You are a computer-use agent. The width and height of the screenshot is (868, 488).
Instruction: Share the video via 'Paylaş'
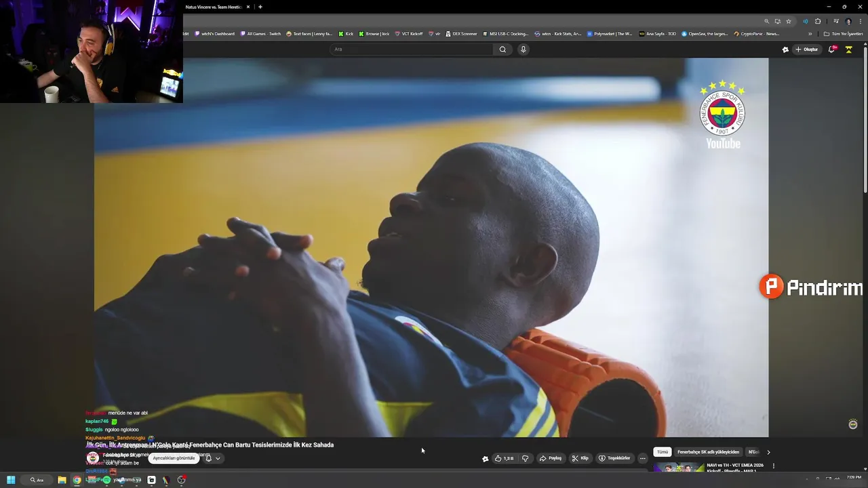tap(551, 458)
